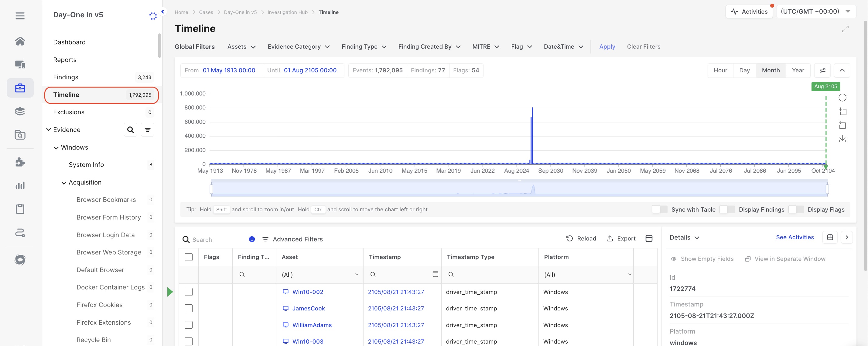Click the evidence search magnifier icon
The image size is (868, 346).
coord(130,130)
